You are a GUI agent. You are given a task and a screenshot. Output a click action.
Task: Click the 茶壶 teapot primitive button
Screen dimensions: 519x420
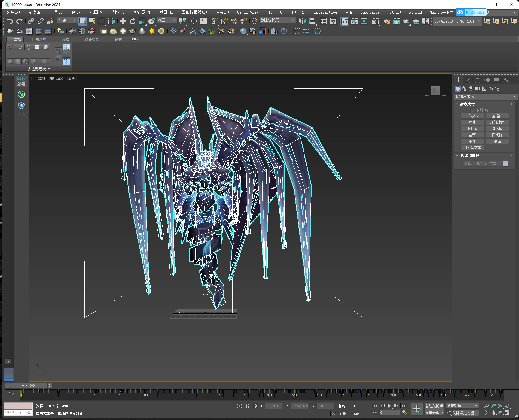tap(472, 141)
